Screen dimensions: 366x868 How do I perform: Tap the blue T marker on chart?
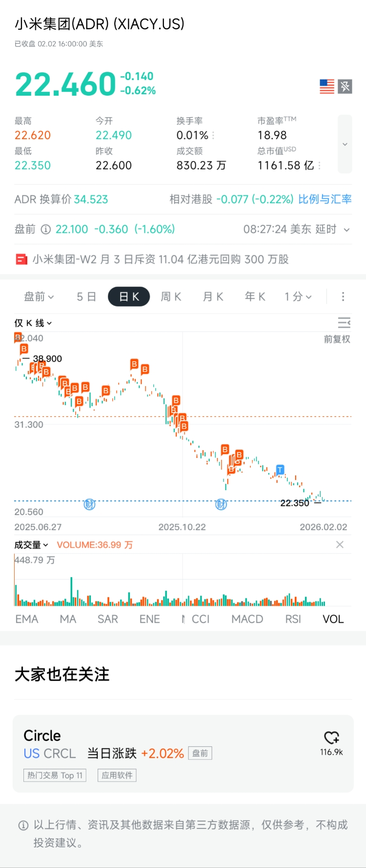click(x=280, y=470)
